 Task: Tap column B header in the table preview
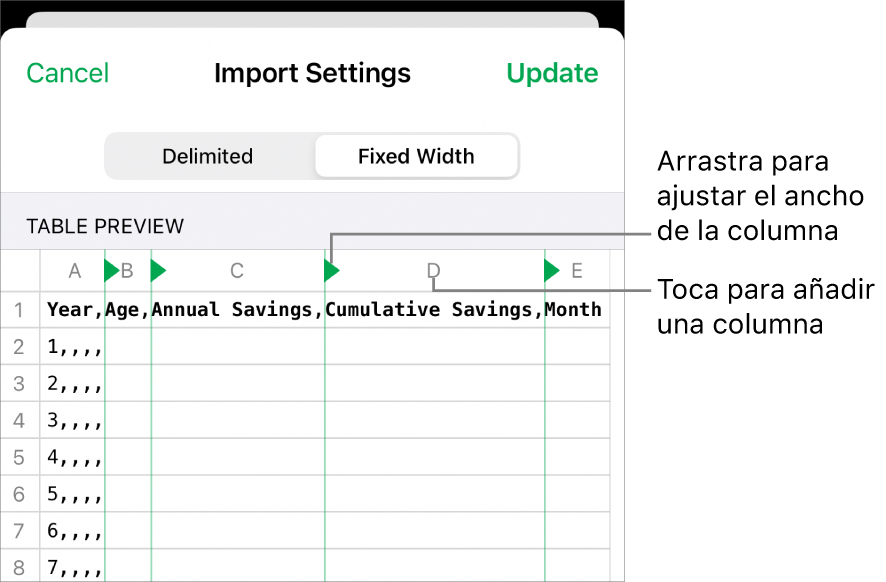pos(128,270)
